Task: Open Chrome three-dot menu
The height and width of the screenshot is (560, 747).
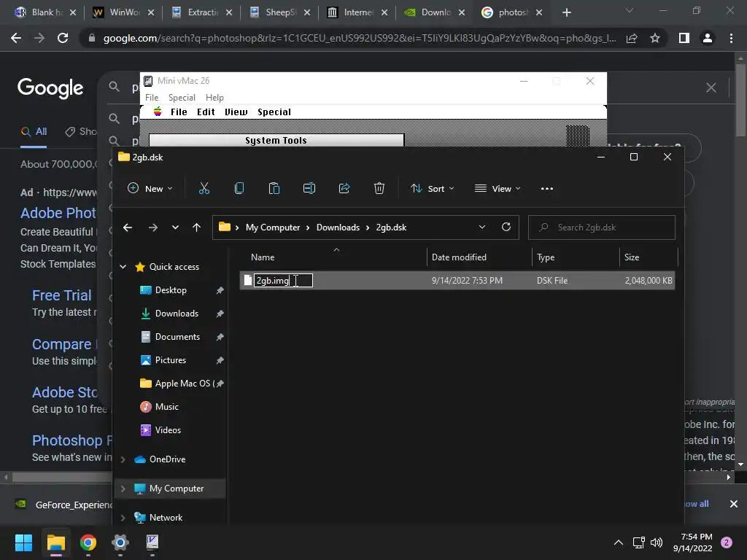Action: pos(731,38)
